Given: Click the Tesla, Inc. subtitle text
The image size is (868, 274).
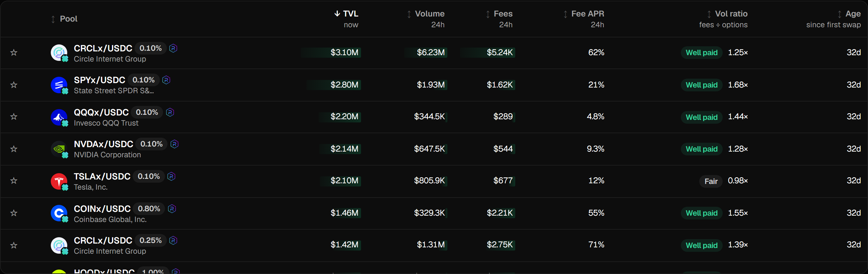Looking at the screenshot, I should coord(91,187).
